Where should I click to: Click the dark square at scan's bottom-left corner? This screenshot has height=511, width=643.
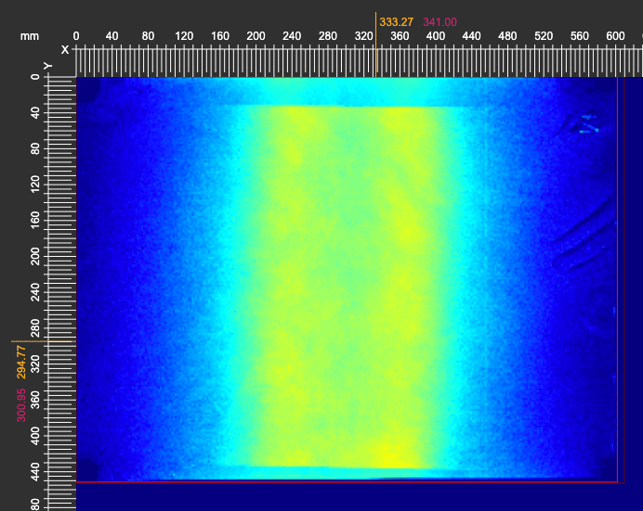[x=88, y=468]
